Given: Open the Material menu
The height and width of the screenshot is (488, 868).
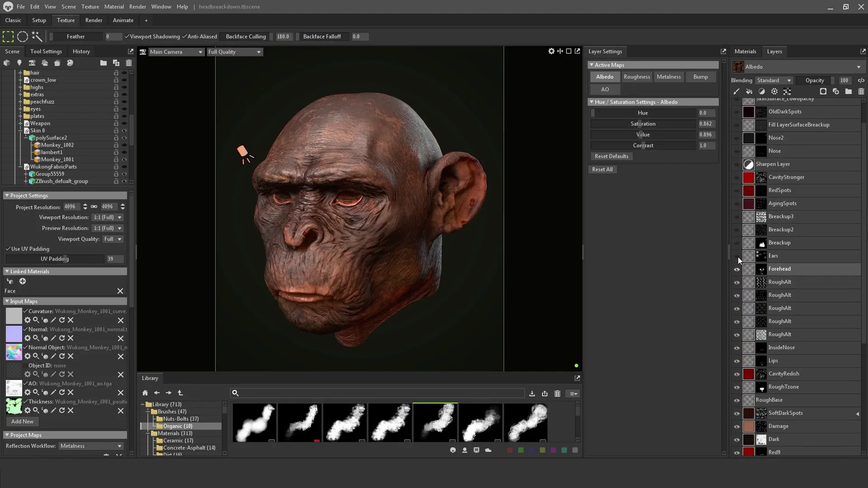Looking at the screenshot, I should (113, 7).
